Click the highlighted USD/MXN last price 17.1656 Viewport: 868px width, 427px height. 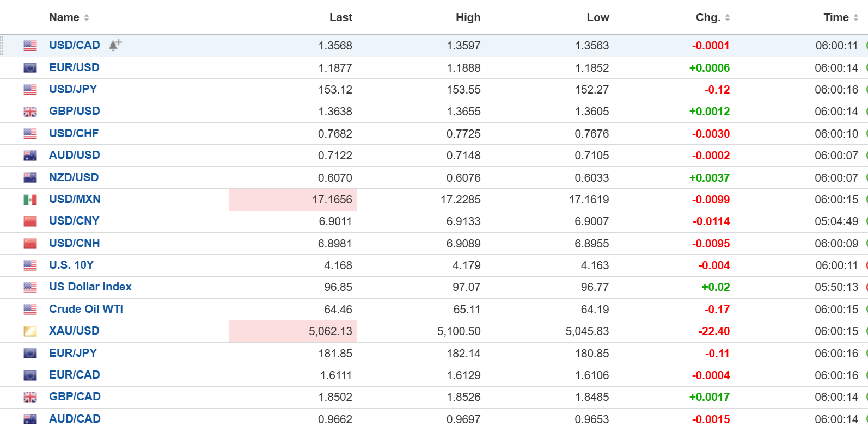(x=332, y=200)
